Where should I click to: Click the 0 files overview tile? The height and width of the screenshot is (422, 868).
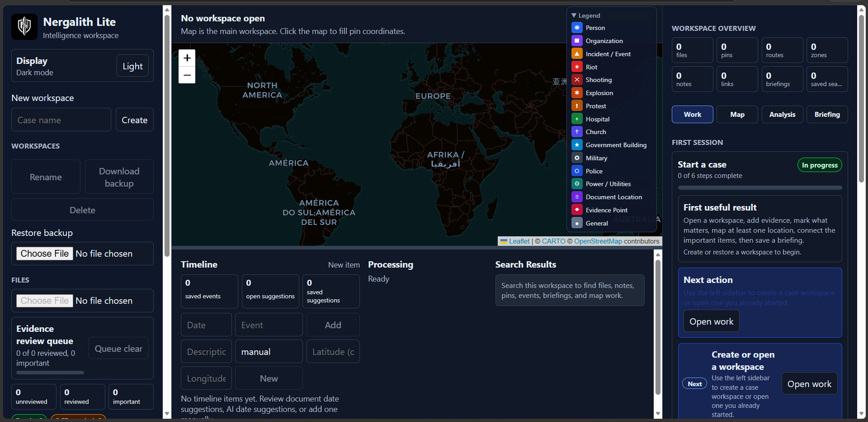[692, 51]
